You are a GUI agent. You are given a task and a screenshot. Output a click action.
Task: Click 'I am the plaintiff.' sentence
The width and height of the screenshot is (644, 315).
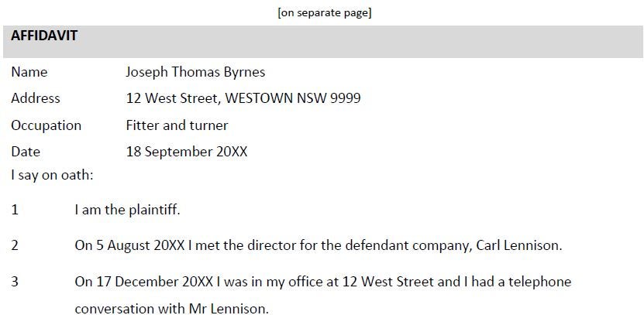coord(127,210)
